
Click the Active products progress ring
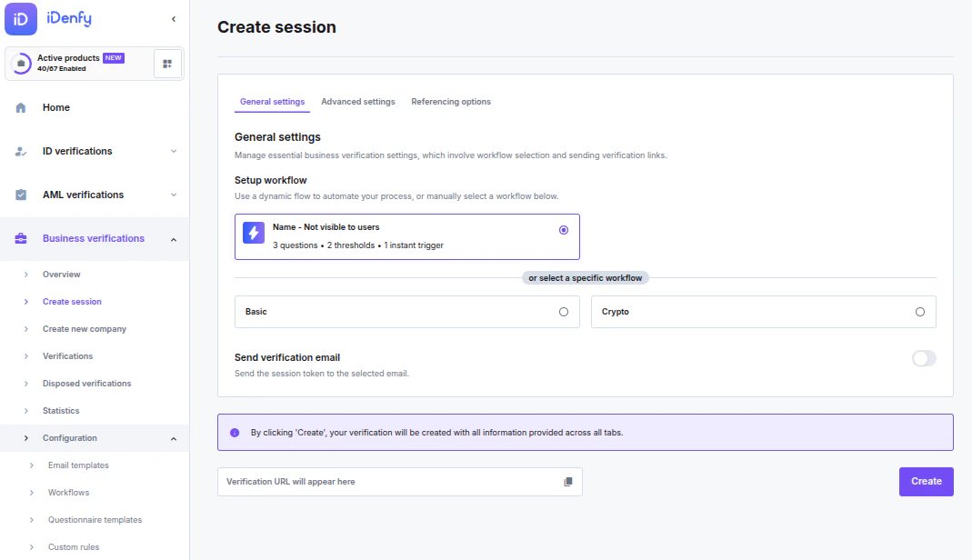[21, 63]
